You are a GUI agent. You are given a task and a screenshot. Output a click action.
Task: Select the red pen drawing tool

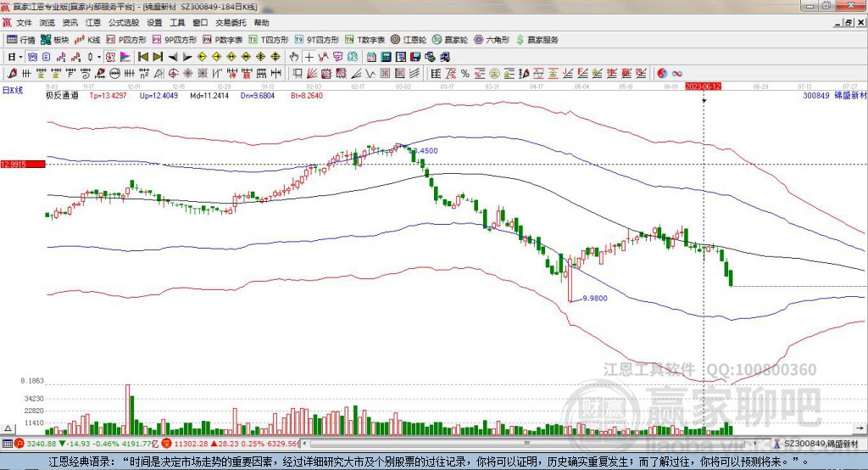point(12,73)
